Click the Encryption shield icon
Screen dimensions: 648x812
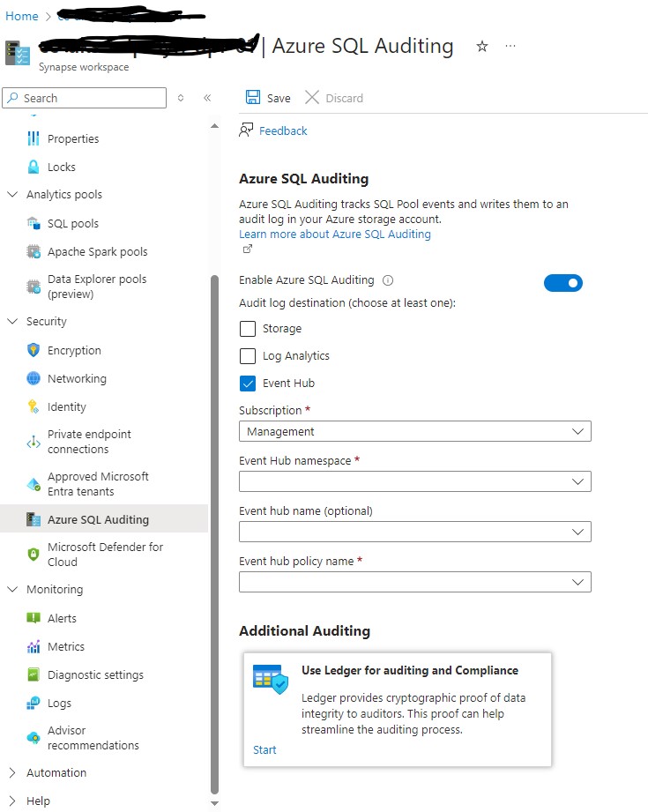pyautogui.click(x=34, y=350)
